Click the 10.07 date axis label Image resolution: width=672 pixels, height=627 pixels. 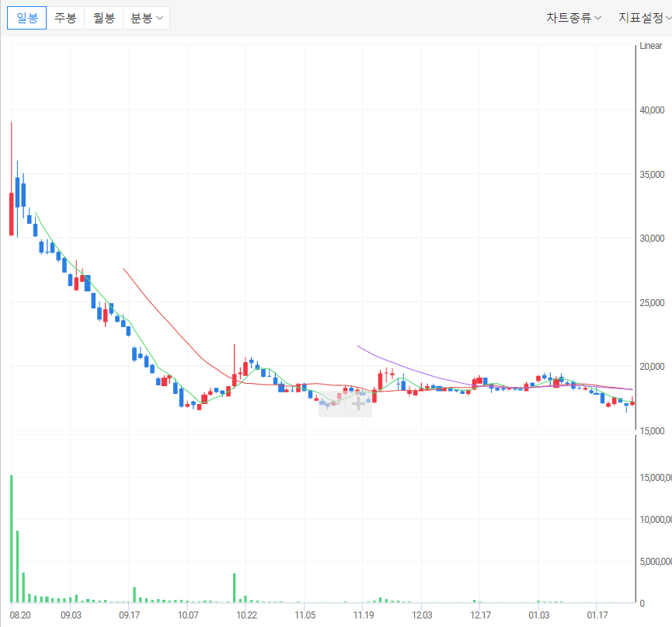[x=188, y=615]
